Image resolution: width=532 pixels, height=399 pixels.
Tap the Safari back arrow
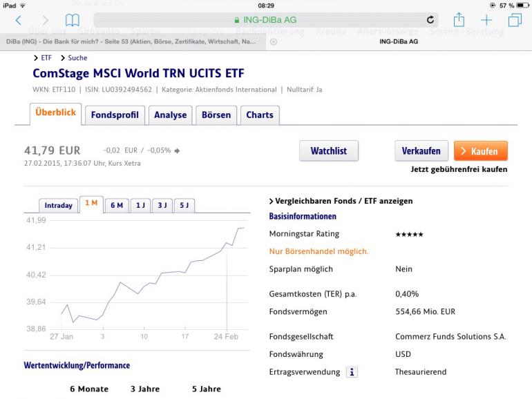point(19,20)
